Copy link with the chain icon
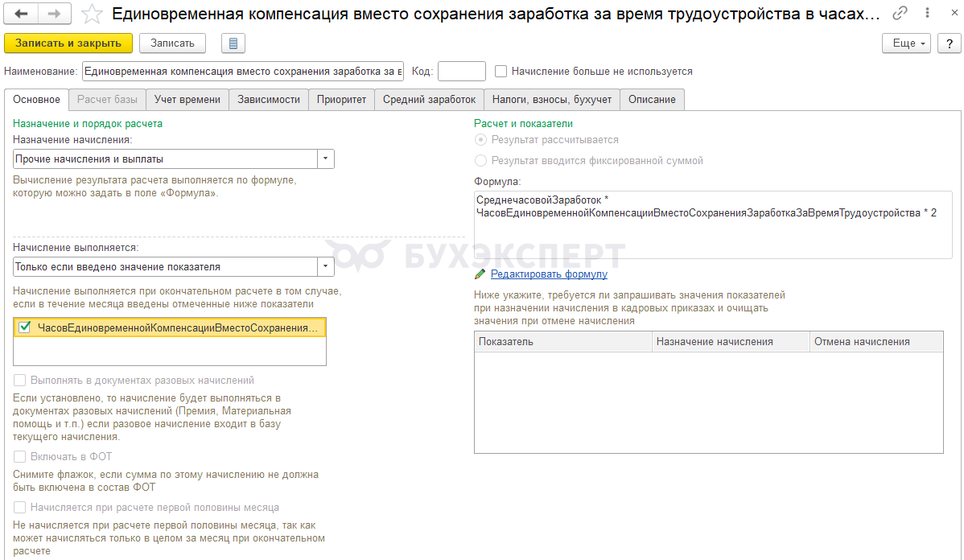The image size is (964, 560). [900, 13]
